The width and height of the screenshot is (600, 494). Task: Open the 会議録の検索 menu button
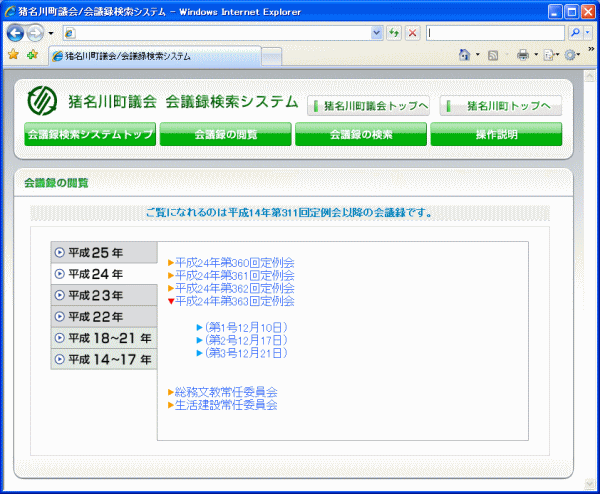point(361,134)
